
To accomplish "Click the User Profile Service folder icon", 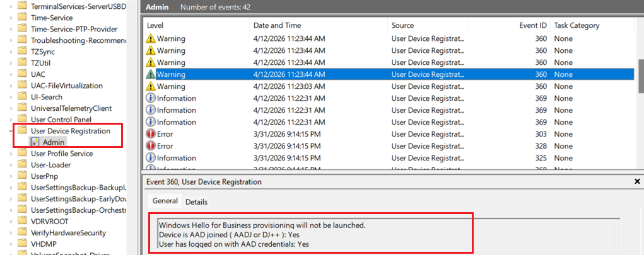I will click(x=23, y=154).
